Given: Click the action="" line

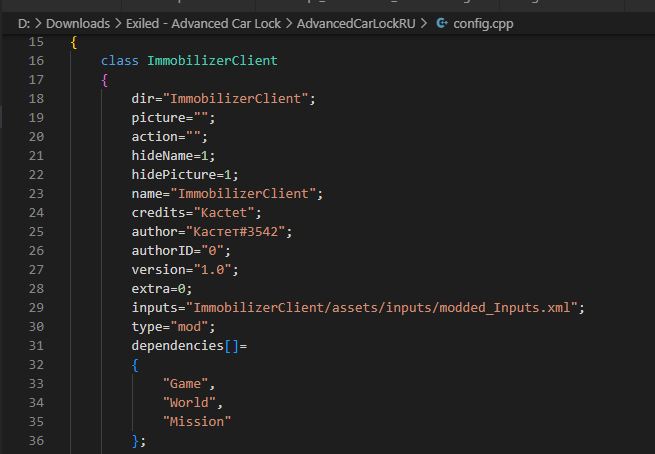Looking at the screenshot, I should pos(170,137).
